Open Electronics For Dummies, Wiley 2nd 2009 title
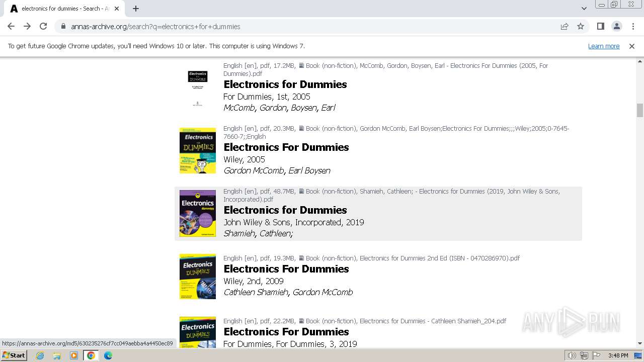The width and height of the screenshot is (644, 362). [x=286, y=269]
